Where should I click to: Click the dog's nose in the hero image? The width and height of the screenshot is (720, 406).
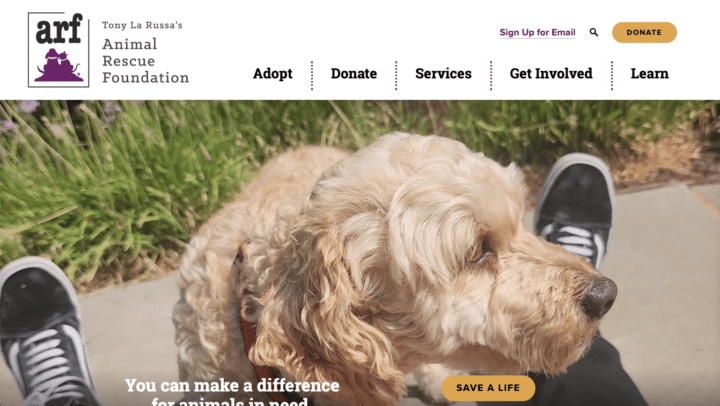coord(599,296)
